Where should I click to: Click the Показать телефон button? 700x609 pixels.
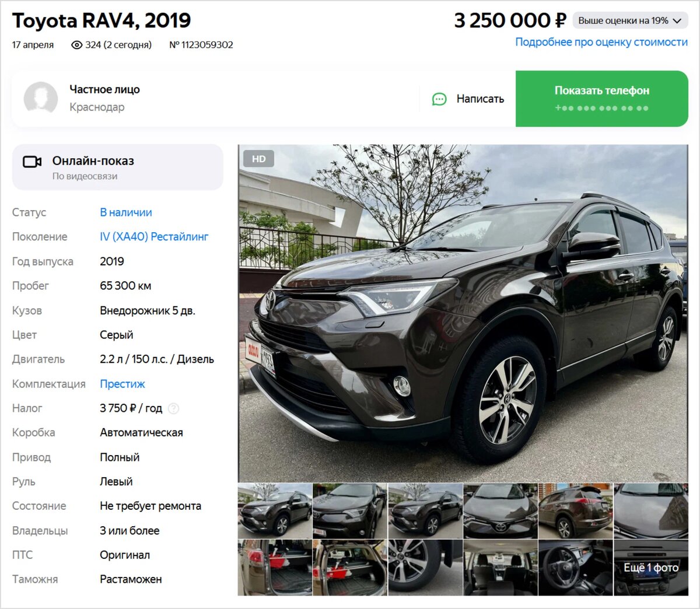pyautogui.click(x=602, y=99)
